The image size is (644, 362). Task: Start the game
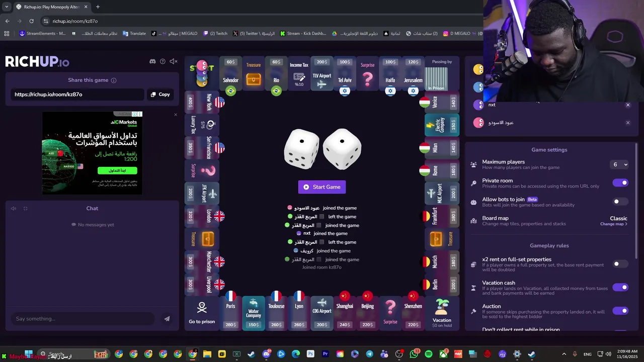[x=322, y=187]
